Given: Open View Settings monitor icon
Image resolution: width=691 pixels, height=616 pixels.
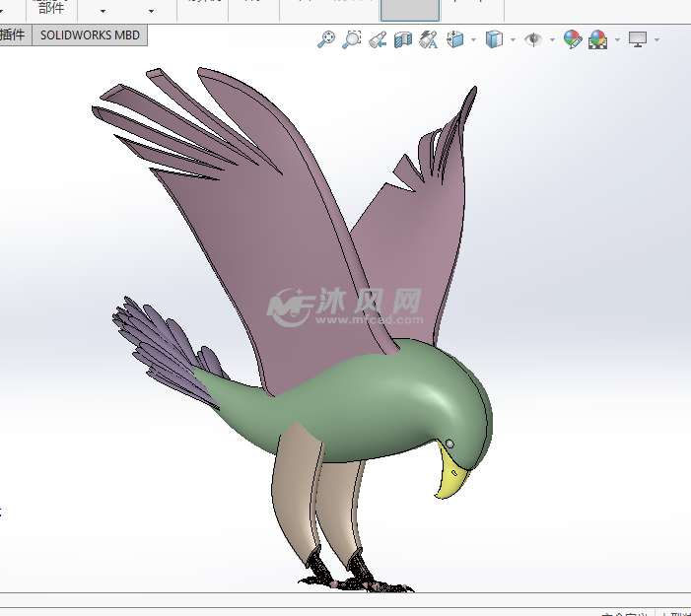Looking at the screenshot, I should click(638, 39).
